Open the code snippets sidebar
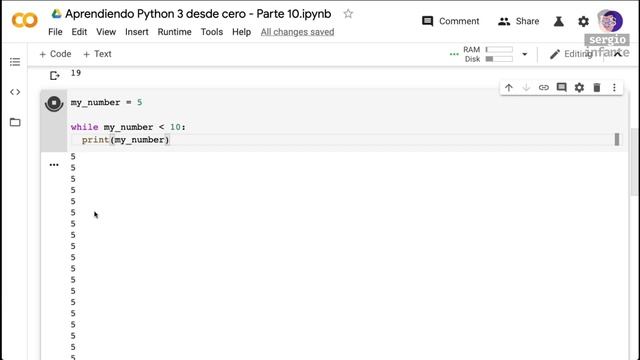Image resolution: width=640 pixels, height=360 pixels. click(x=15, y=92)
